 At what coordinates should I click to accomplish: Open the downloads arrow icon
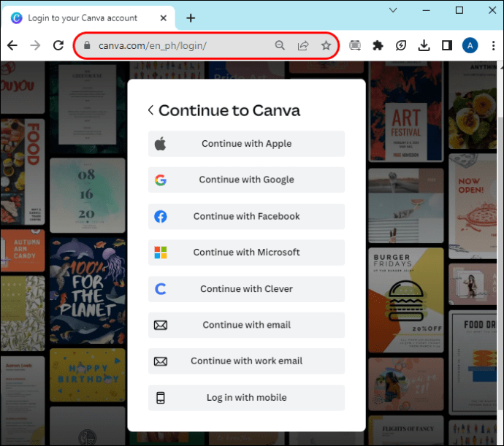(424, 45)
